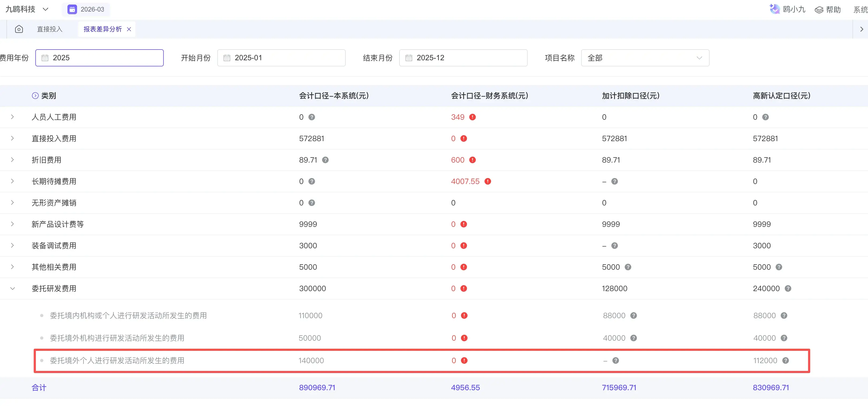Click the home icon in tab bar
Viewport: 868px width, 406px height.
coord(19,29)
